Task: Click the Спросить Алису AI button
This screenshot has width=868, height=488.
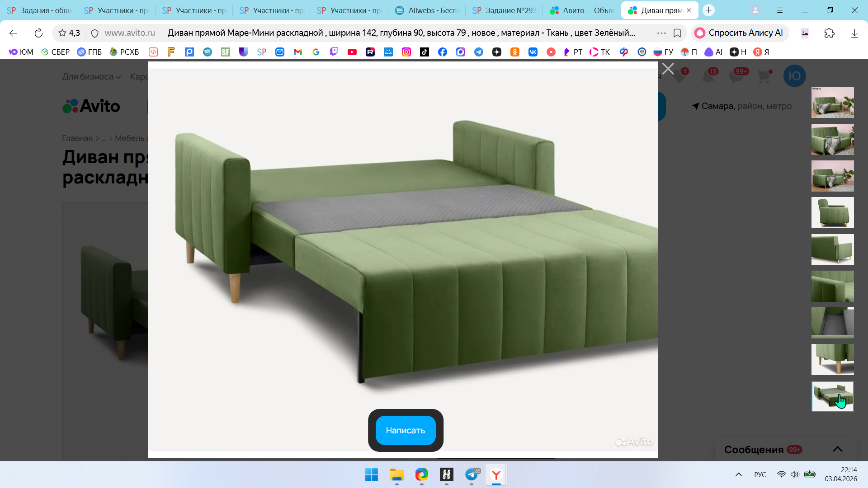Action: [740, 33]
